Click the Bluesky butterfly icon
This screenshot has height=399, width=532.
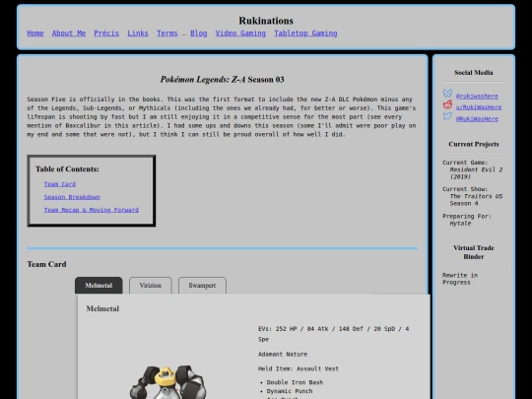(x=447, y=94)
